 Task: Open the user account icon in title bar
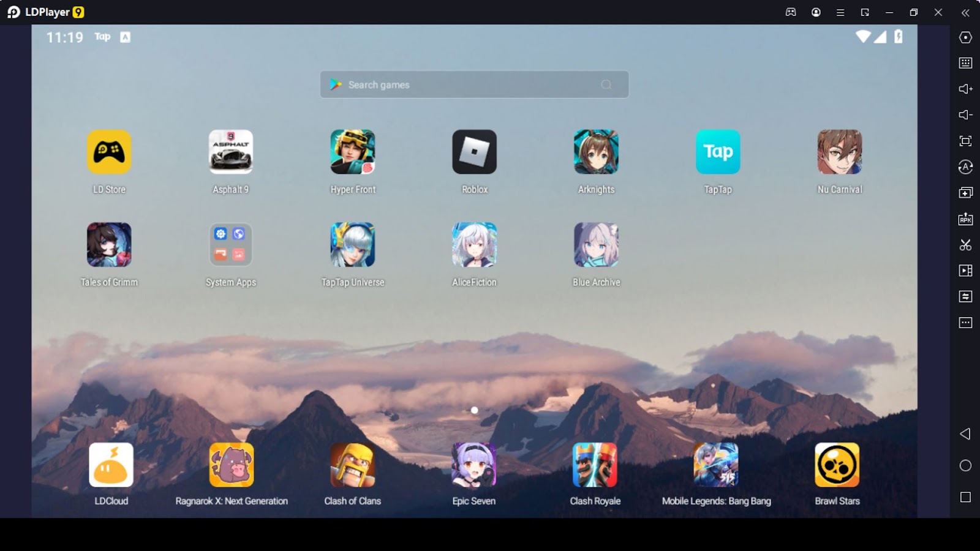click(816, 12)
